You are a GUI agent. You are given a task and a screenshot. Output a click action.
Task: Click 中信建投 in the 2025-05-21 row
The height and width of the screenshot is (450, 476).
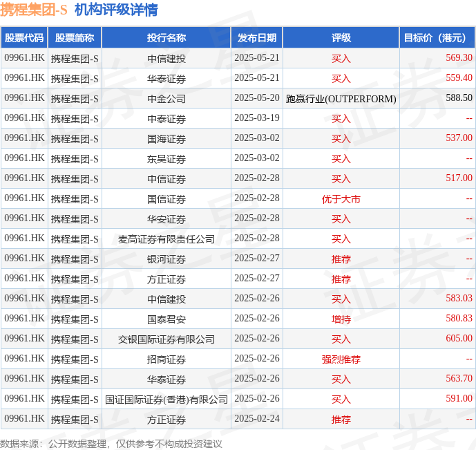coord(166,59)
